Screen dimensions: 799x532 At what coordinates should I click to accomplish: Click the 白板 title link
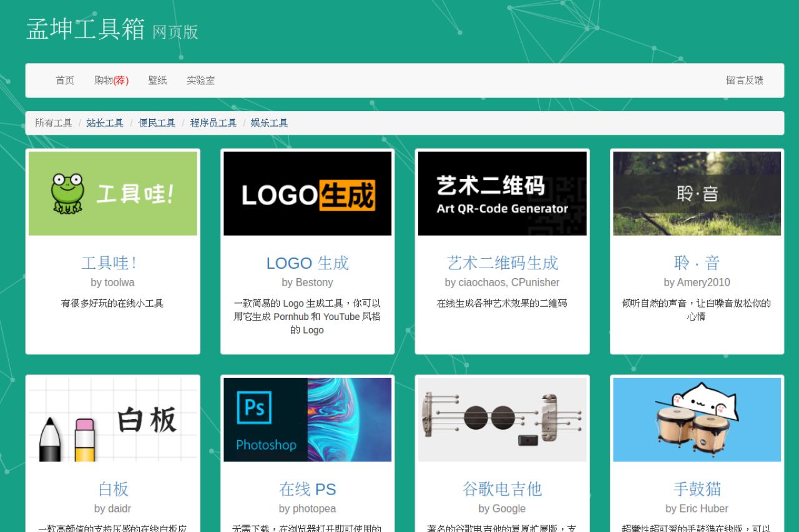pyautogui.click(x=113, y=489)
